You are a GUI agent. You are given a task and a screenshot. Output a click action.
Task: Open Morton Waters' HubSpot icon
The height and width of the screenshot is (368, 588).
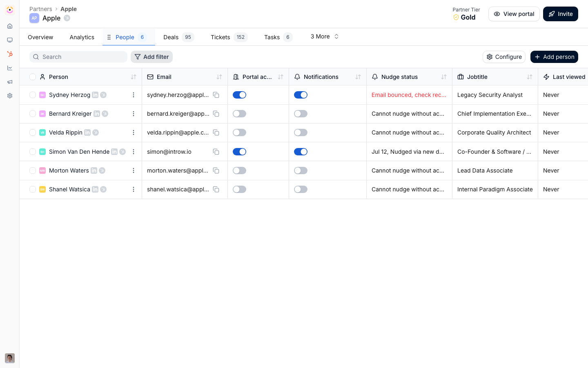(x=102, y=171)
